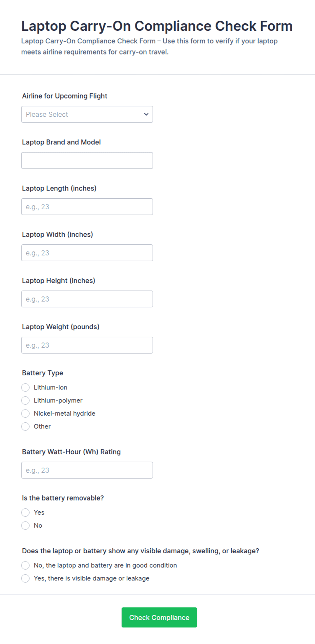
Task: Click the Check Compliance button
Action: pyautogui.click(x=159, y=618)
